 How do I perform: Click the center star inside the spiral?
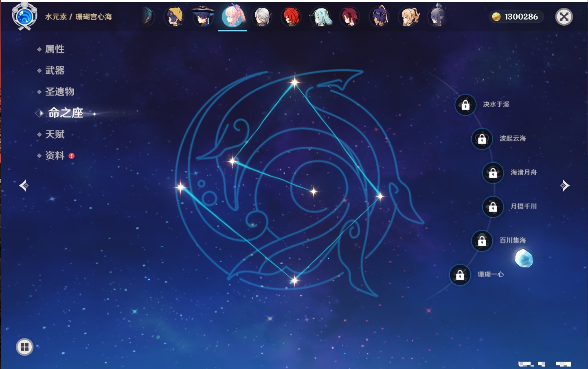(x=314, y=191)
